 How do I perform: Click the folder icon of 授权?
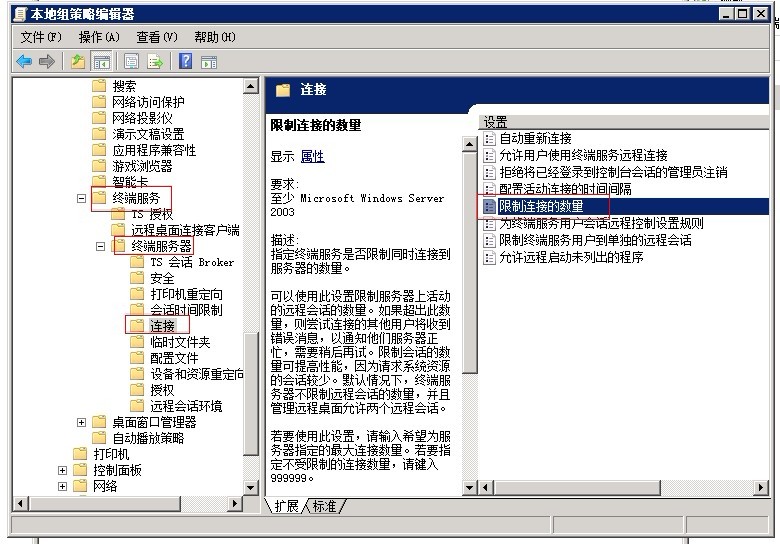click(137, 390)
